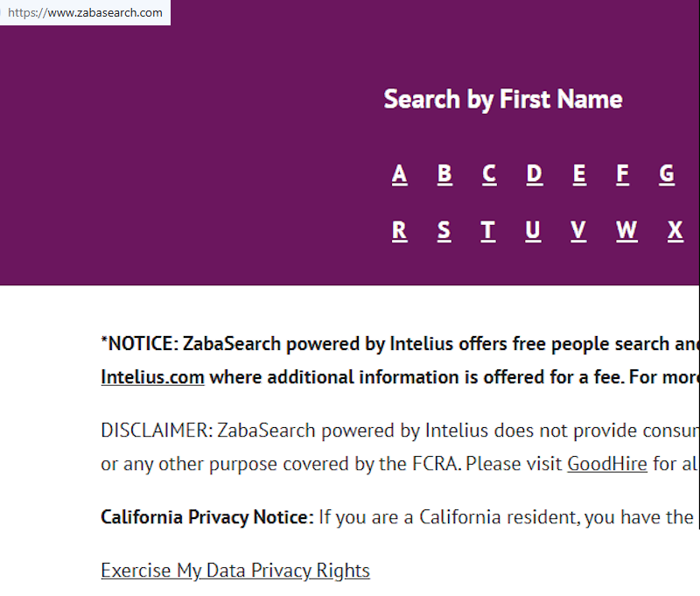Click Exercise My Data Privacy Rights

pos(235,570)
